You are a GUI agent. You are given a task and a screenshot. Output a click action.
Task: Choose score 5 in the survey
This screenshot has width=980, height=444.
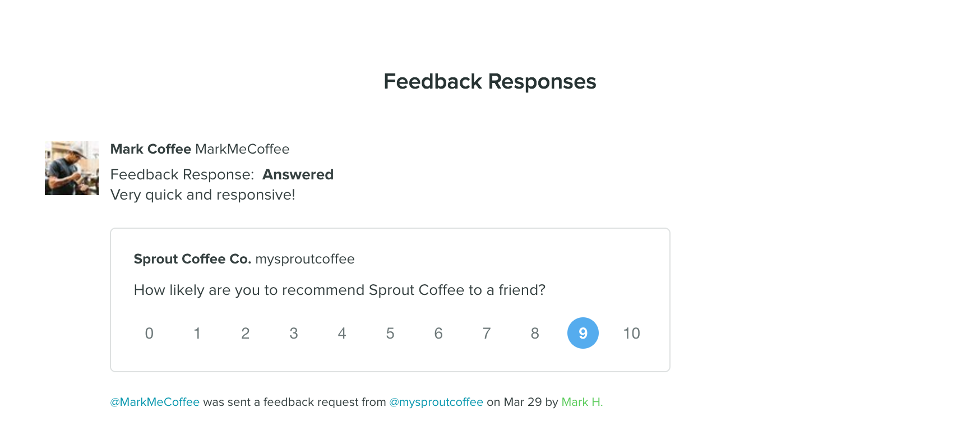tap(390, 333)
